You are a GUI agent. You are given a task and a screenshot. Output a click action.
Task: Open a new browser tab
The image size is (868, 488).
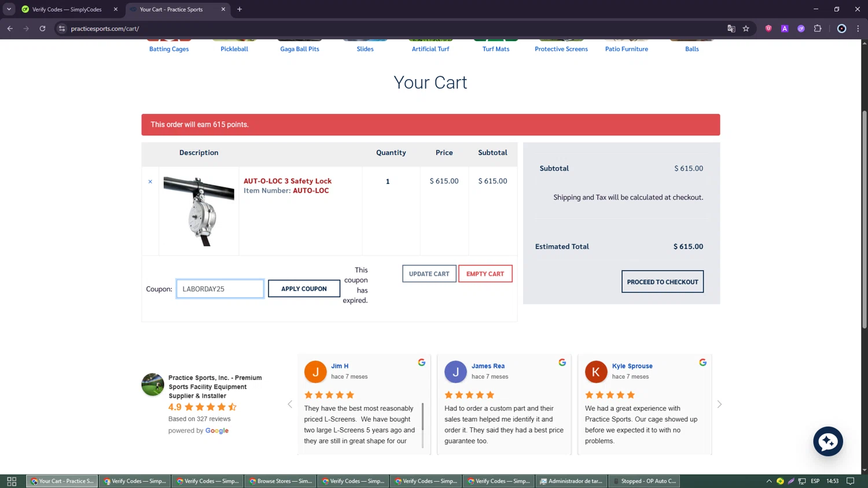tap(240, 9)
